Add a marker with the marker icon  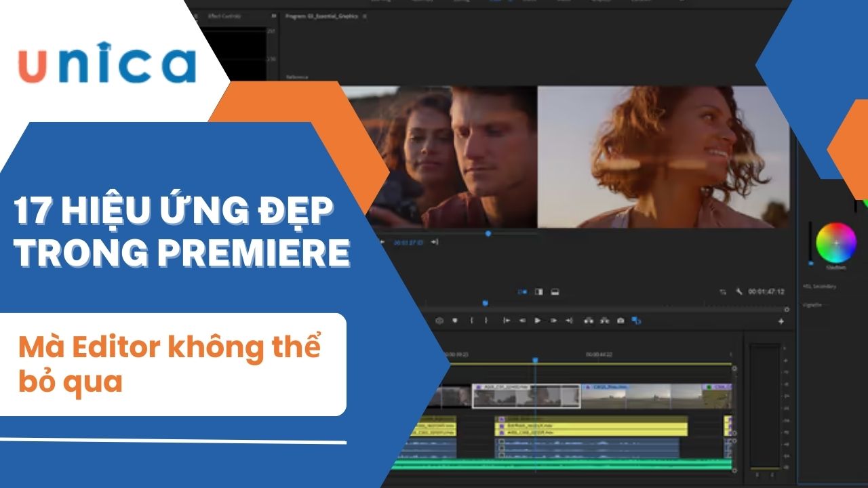[455, 321]
